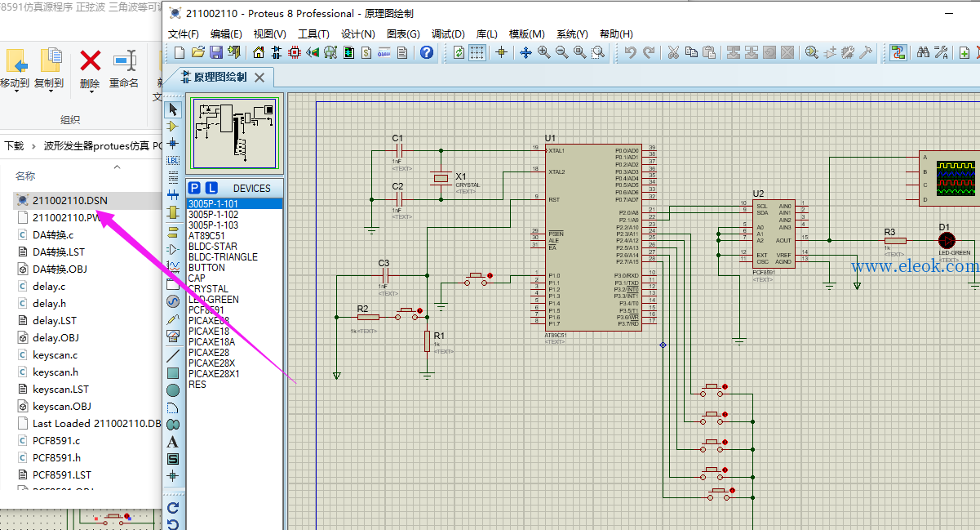The image size is (980, 530).
Task: Open the 帮助(H) menu
Action: point(616,34)
